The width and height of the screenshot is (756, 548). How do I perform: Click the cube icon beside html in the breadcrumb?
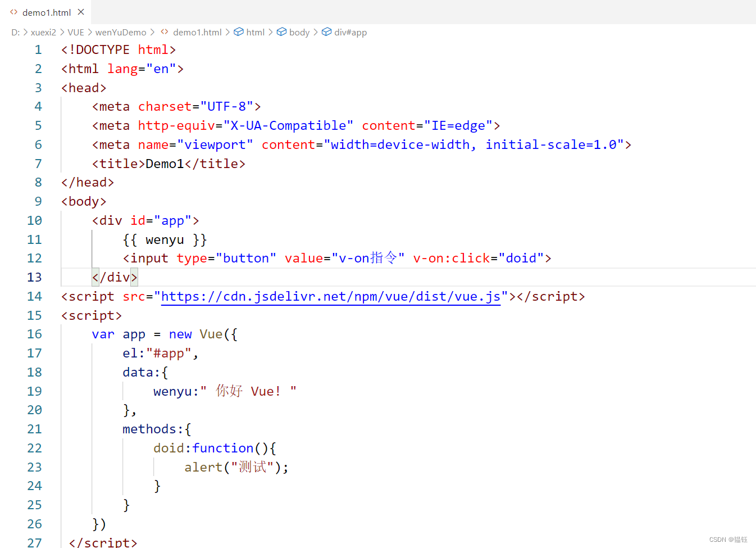tap(238, 32)
